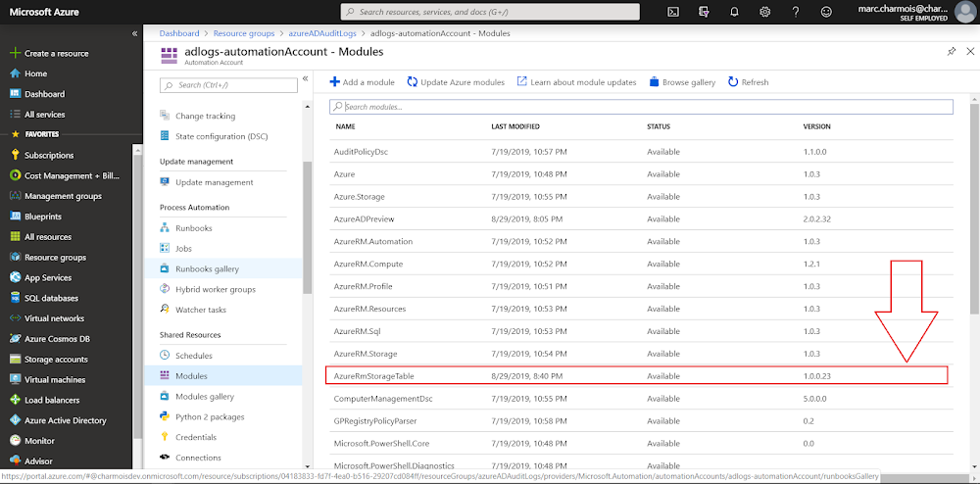Open directory and subscription filter icon
The width and height of the screenshot is (980, 484).
704,12
